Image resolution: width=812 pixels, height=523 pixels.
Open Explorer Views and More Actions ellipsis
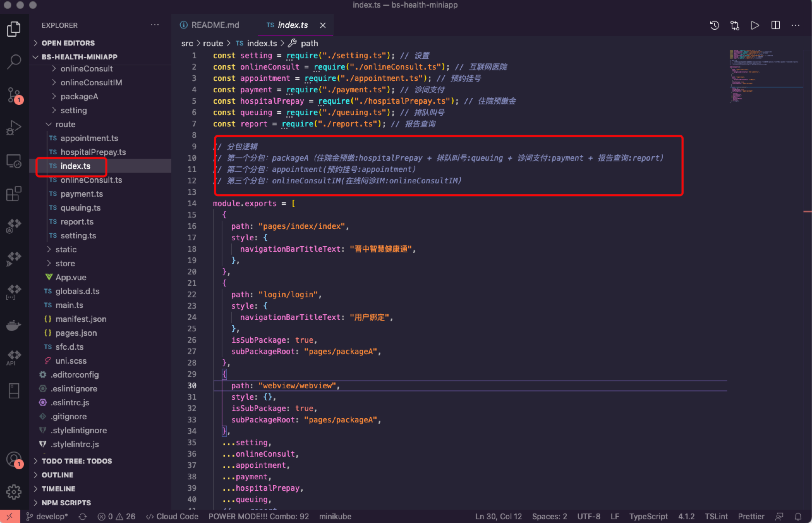[155, 25]
